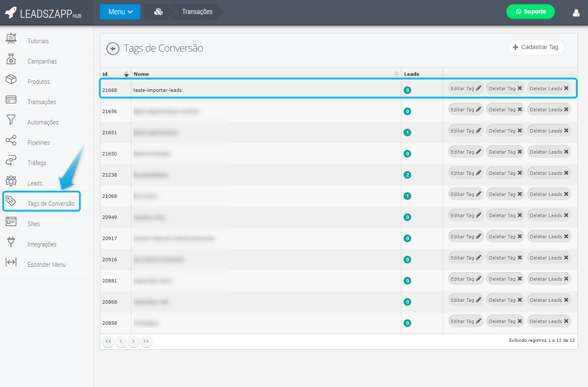This screenshot has width=588, height=387.
Task: Contact support via Suporte button
Action: pyautogui.click(x=530, y=12)
